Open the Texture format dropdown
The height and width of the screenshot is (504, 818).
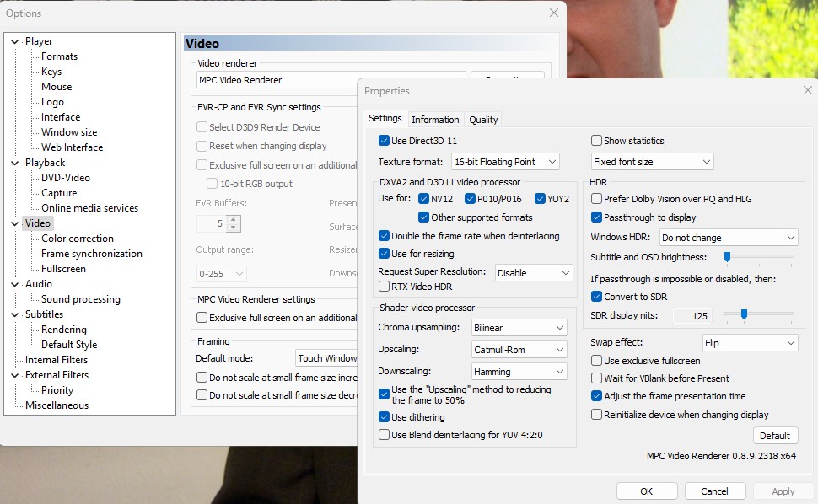(x=504, y=162)
